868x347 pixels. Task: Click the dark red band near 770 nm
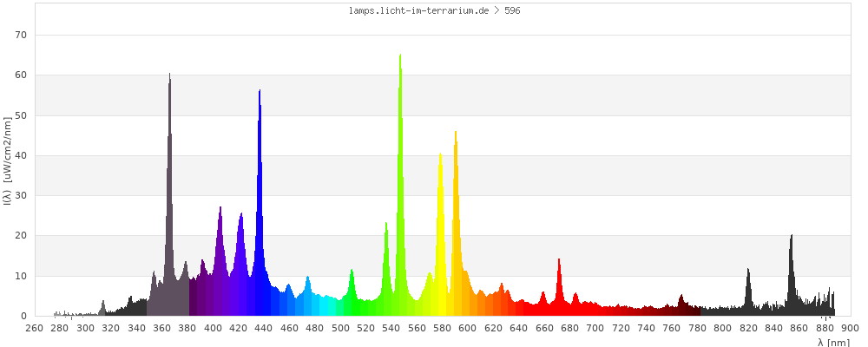pos(681,306)
